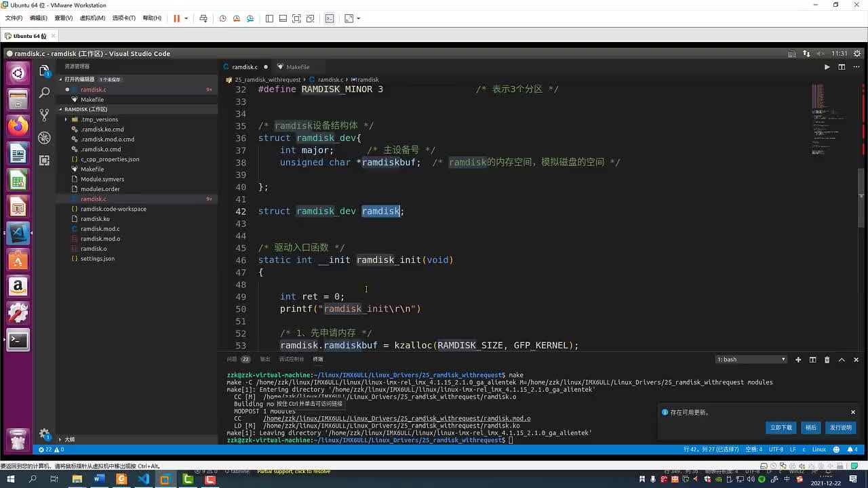Click the 稍后 later button
Image resolution: width=868 pixels, height=488 pixels.
811,428
